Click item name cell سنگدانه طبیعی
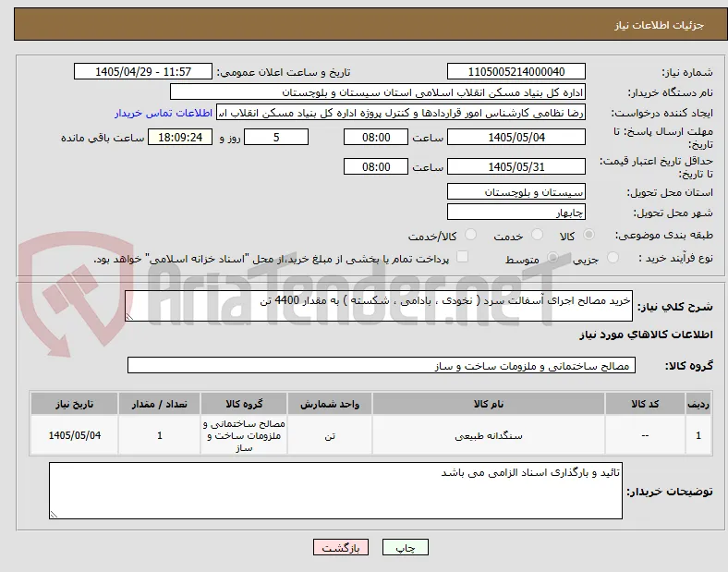The image size is (728, 572). click(x=489, y=435)
